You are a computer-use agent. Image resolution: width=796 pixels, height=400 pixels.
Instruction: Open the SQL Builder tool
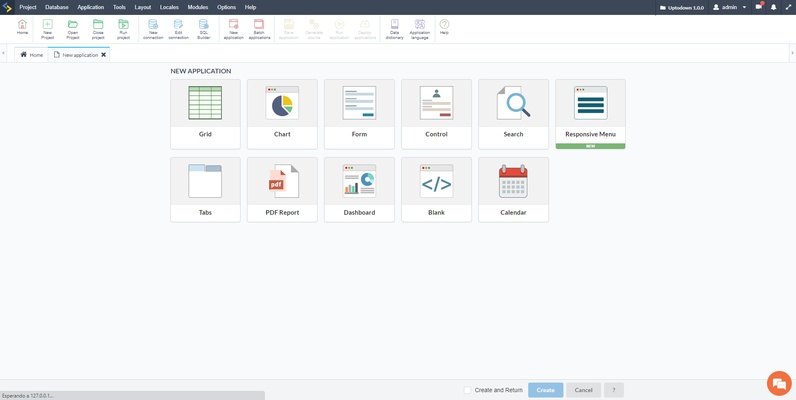coord(204,28)
